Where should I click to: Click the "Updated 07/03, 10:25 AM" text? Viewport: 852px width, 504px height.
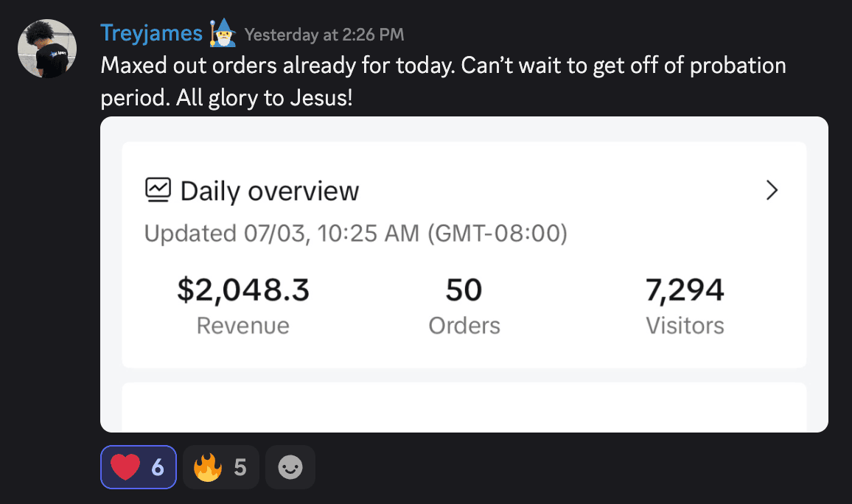pos(356,234)
